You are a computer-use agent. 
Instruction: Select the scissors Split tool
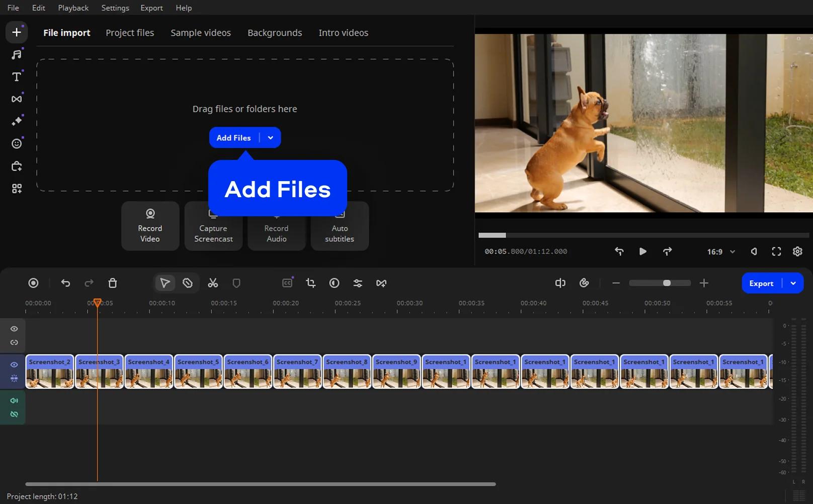tap(213, 283)
